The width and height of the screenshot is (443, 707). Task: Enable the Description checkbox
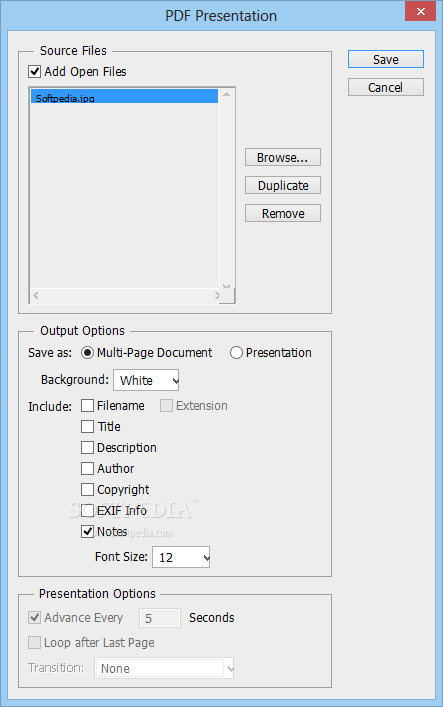88,448
